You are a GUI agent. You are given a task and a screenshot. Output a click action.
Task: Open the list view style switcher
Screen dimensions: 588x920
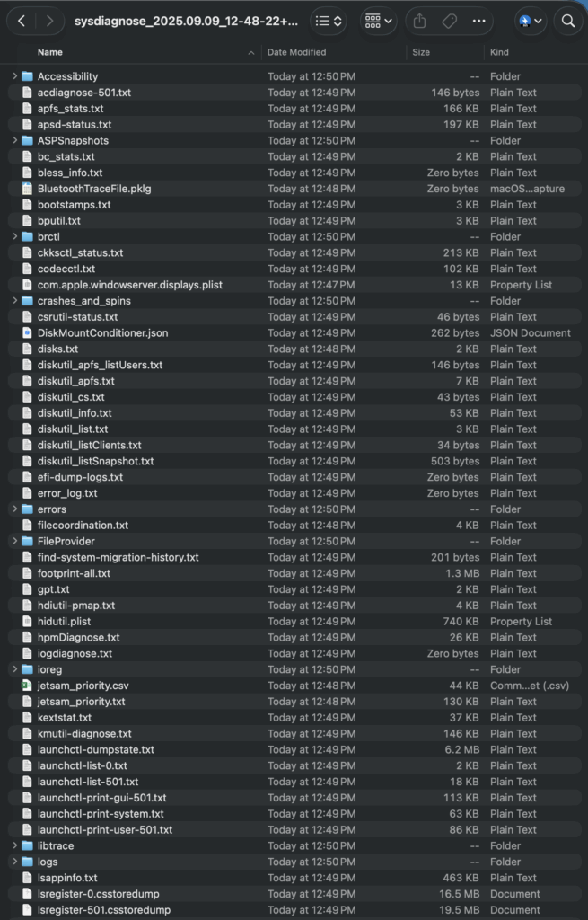pos(329,22)
